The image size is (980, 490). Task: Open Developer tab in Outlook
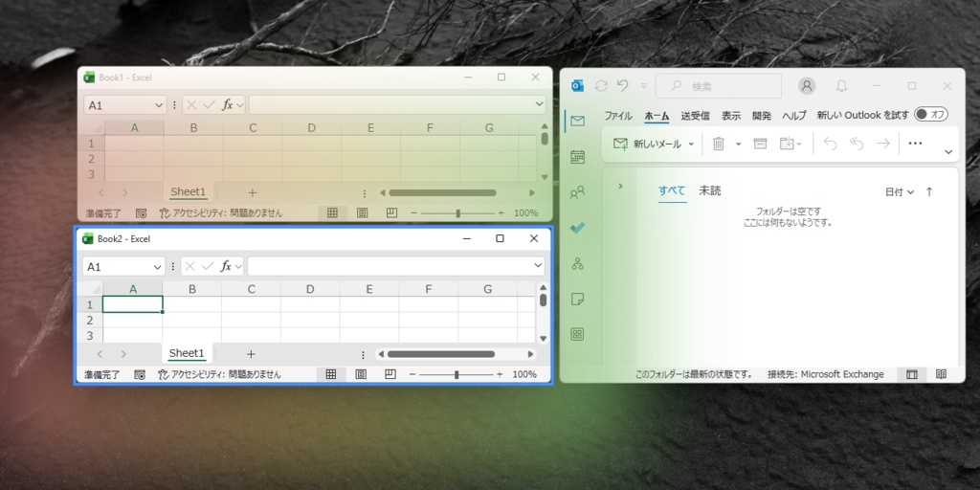(x=762, y=116)
